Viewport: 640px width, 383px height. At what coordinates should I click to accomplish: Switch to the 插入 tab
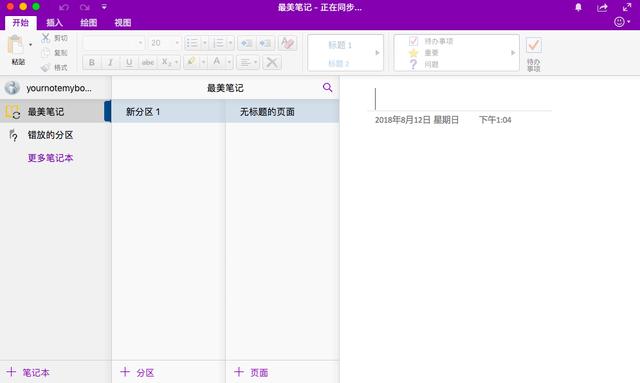click(x=54, y=22)
